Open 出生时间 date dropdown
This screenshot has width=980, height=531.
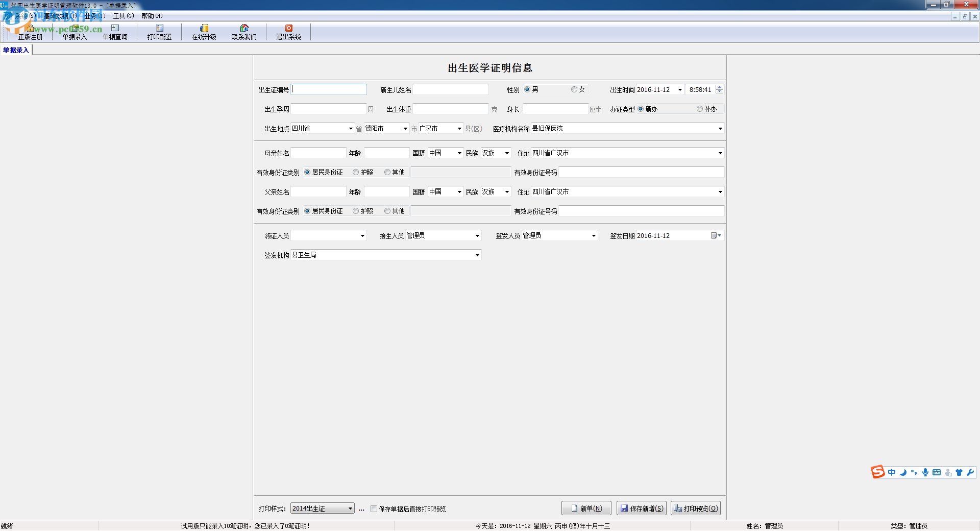click(680, 90)
